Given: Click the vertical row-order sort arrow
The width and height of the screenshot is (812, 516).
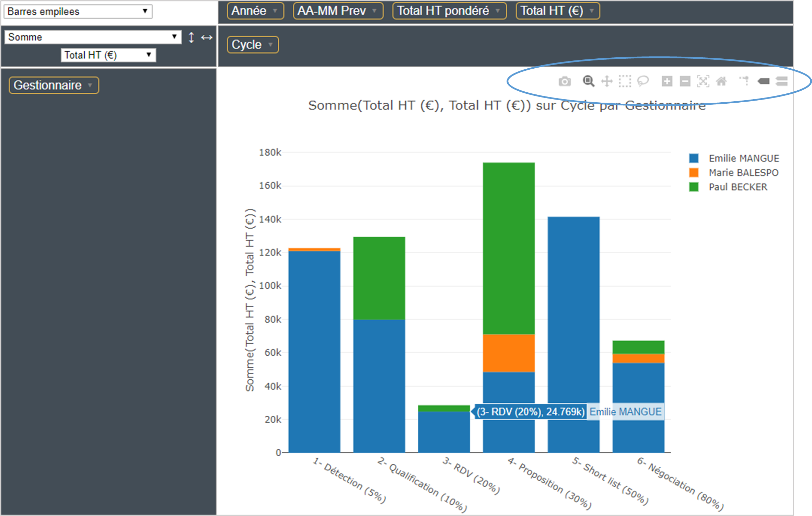Looking at the screenshot, I should 191,37.
